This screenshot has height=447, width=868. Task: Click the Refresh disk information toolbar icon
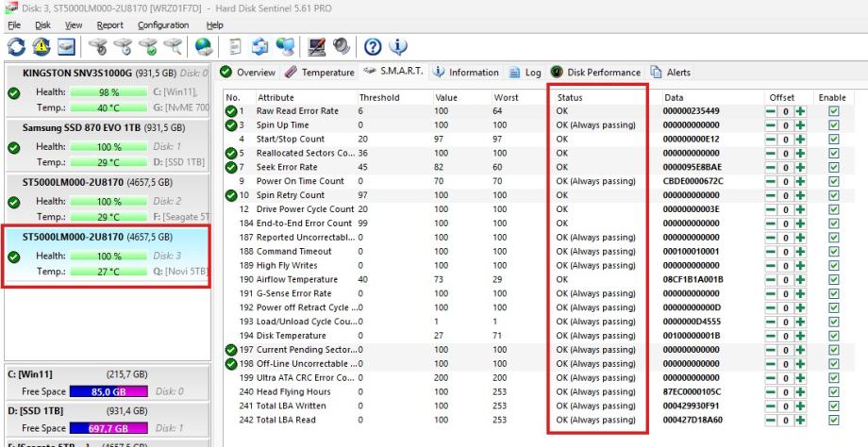click(x=16, y=46)
